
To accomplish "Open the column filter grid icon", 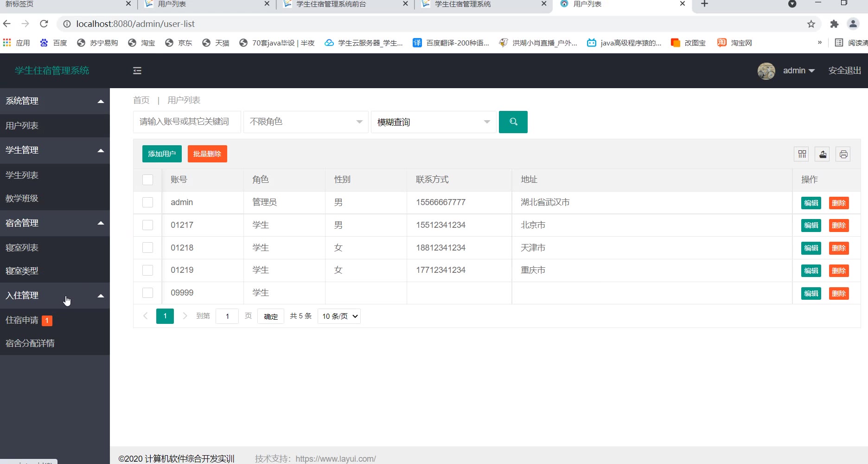I will (802, 154).
